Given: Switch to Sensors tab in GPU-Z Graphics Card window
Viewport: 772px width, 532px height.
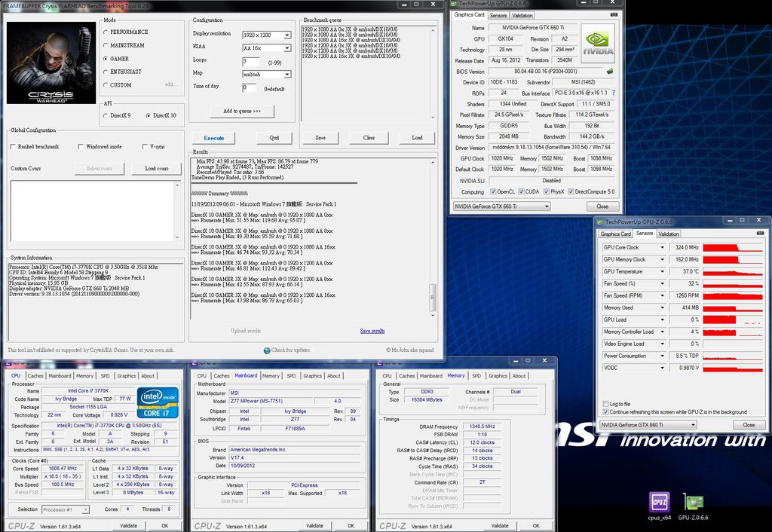Looking at the screenshot, I should point(498,15).
